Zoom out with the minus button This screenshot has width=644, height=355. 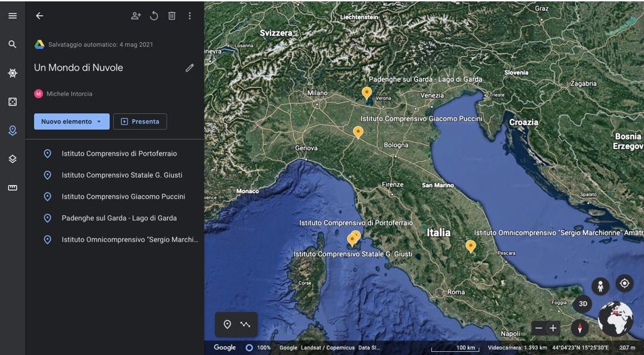pos(539,329)
